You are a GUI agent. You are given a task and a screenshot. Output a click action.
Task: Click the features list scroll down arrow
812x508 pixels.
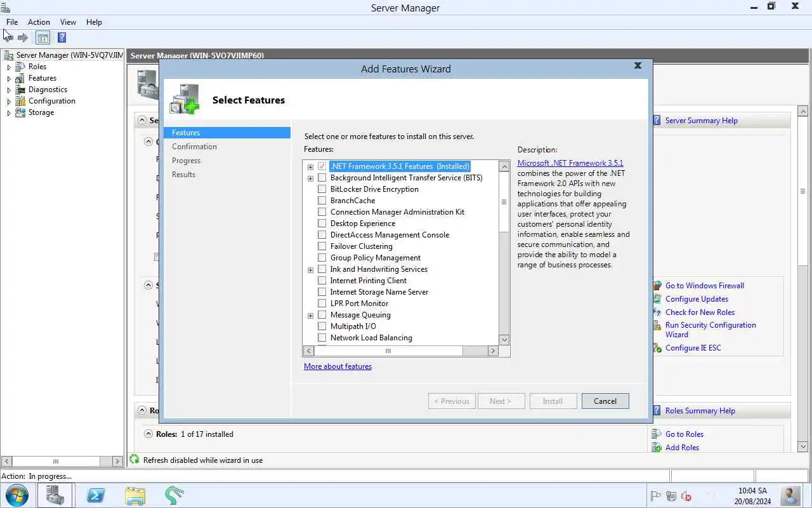click(x=504, y=340)
